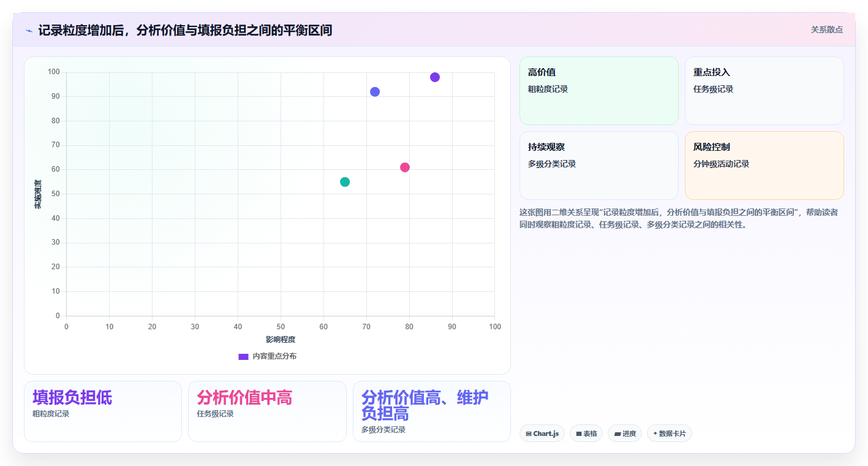Screen dimensions: 868x466
Task: Click the x-axis tick label 50
Action: click(281, 327)
